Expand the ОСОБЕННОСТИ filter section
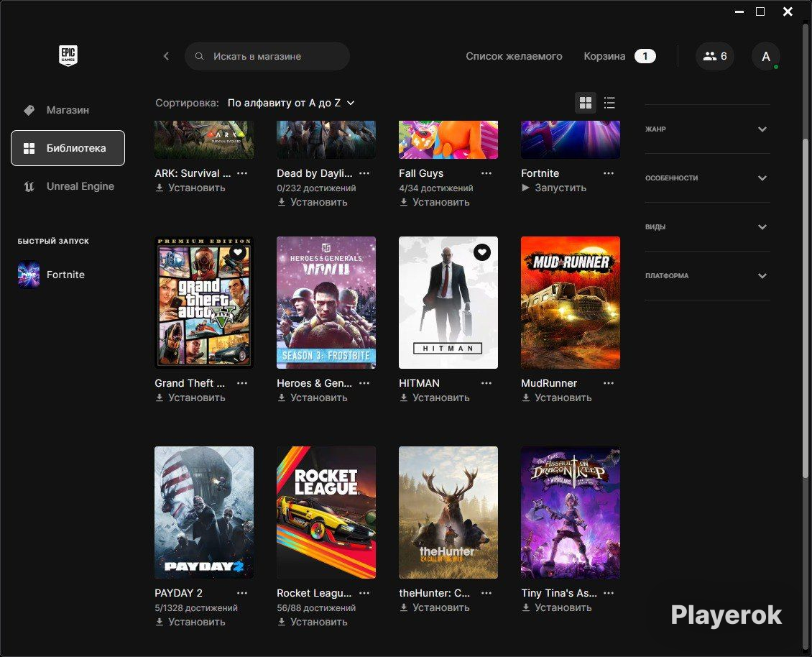Screen dimensions: 812x657 click(x=707, y=178)
